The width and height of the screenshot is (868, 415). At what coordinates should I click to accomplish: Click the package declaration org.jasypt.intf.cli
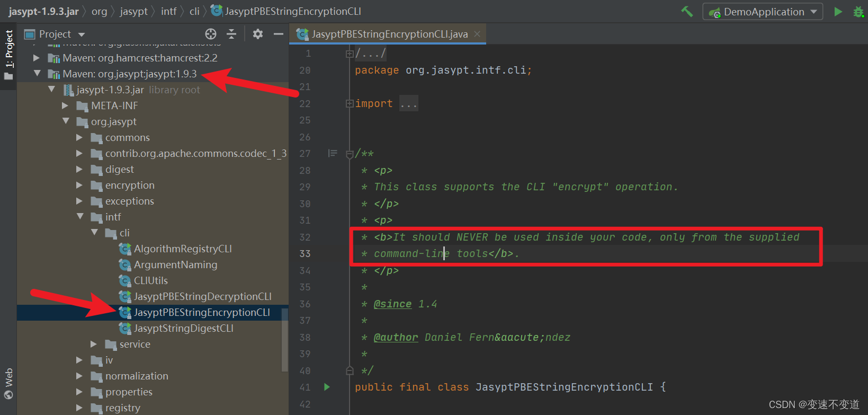[466, 70]
